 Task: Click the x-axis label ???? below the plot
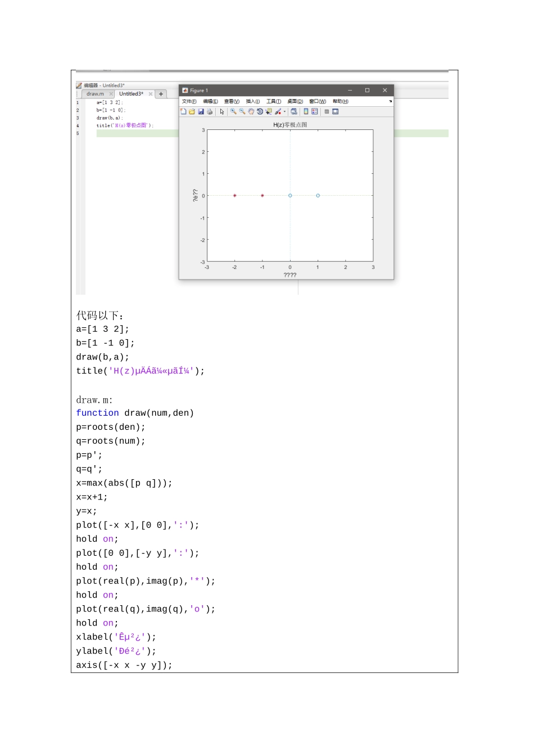(290, 275)
